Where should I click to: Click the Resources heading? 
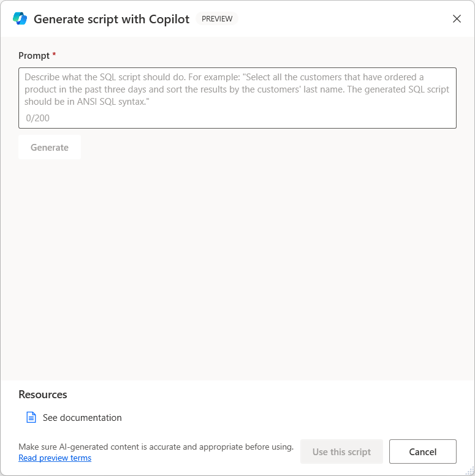pos(43,395)
